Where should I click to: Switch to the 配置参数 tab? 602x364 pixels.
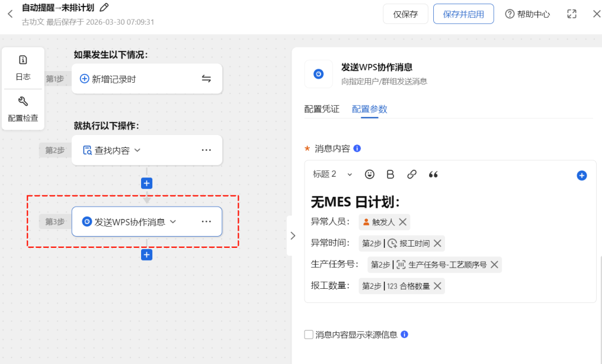[x=369, y=109]
